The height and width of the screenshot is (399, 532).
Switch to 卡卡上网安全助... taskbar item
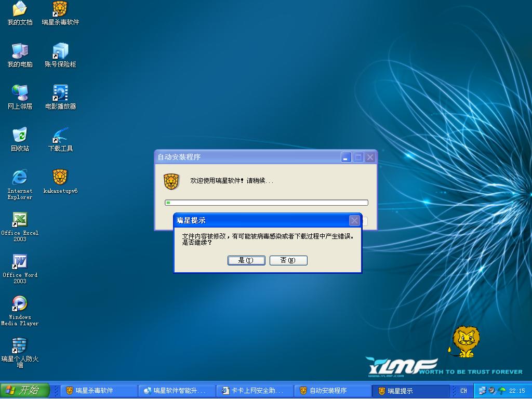click(255, 391)
